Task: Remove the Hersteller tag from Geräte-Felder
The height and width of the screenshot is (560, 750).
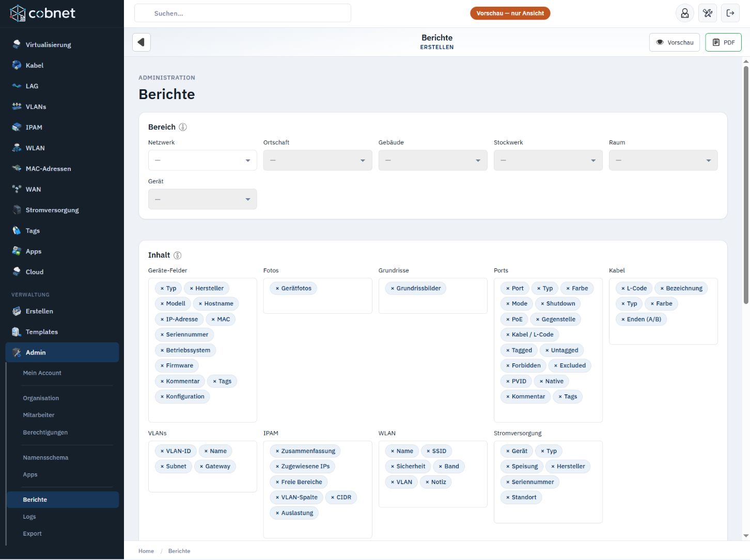Action: pyautogui.click(x=192, y=289)
